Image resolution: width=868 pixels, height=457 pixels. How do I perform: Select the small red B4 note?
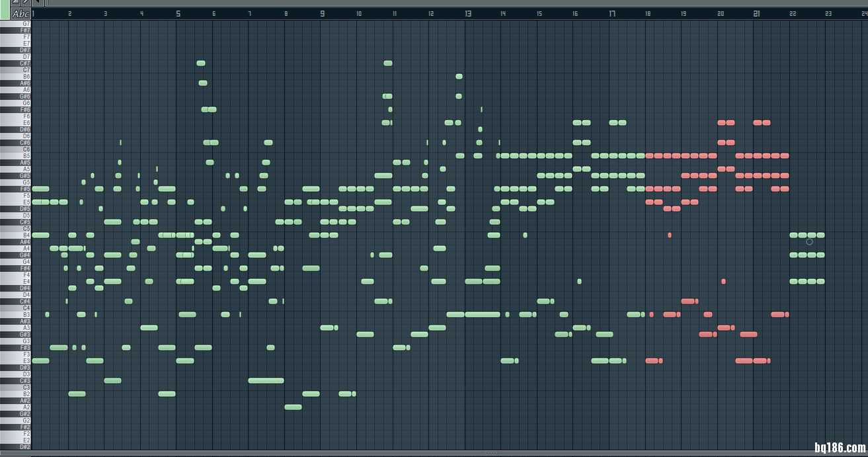670,235
